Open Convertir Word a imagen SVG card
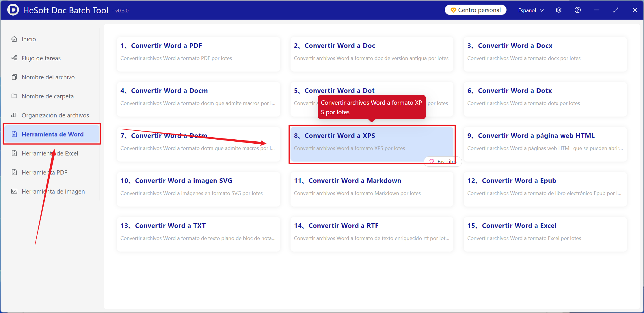 pos(198,189)
